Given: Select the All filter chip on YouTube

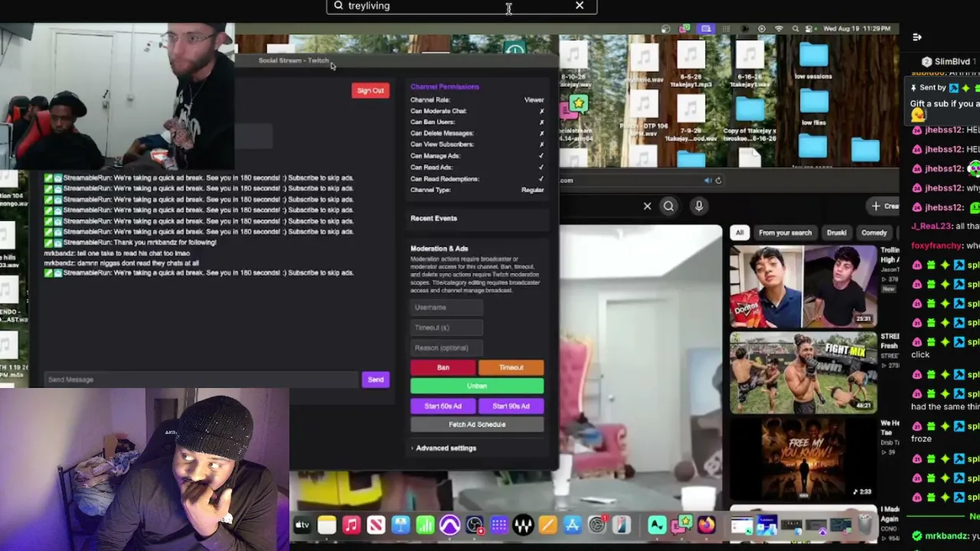Looking at the screenshot, I should click(740, 233).
